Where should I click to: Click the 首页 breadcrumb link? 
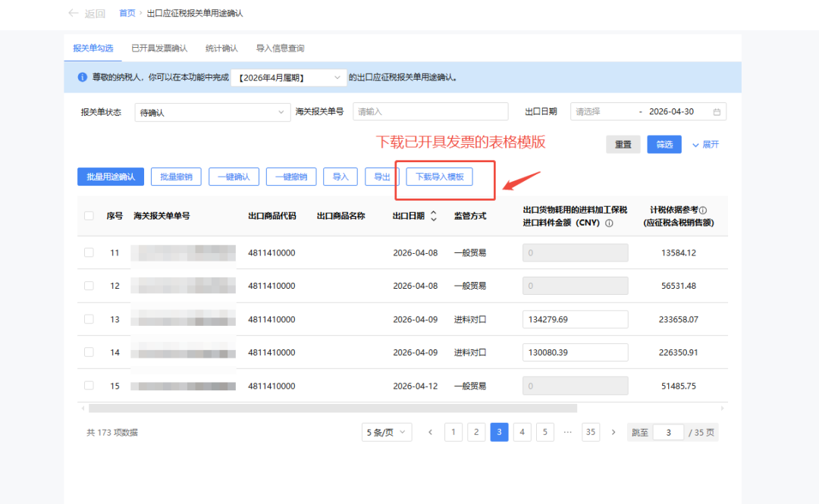pos(127,13)
